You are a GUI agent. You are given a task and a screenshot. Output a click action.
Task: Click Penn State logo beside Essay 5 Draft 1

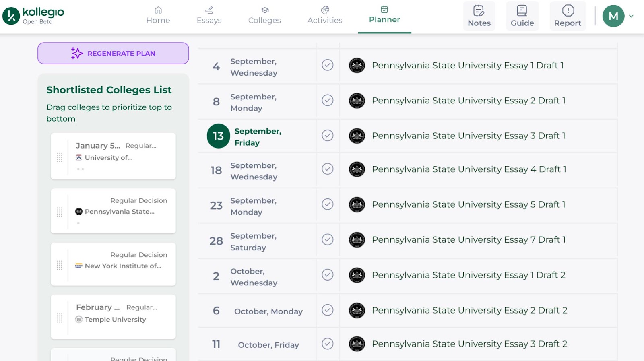click(357, 204)
